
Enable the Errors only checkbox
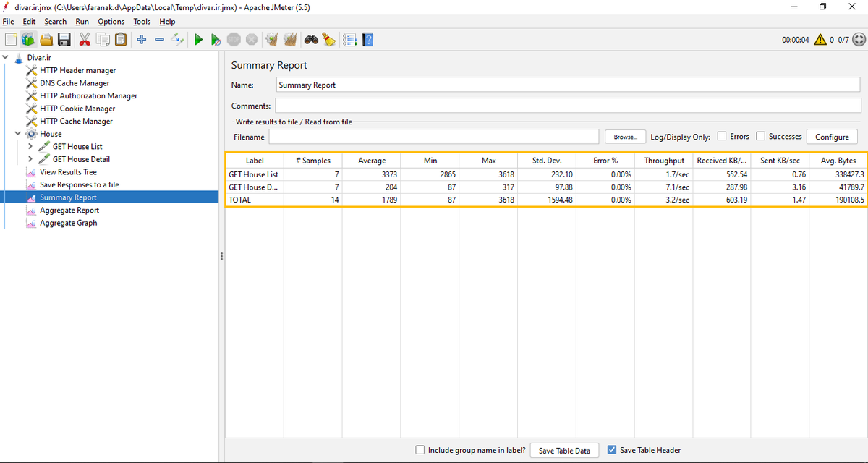click(x=721, y=137)
